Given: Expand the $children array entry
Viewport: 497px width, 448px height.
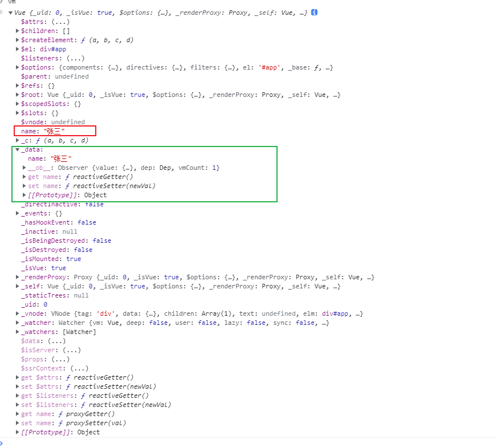Looking at the screenshot, I should point(18,31).
